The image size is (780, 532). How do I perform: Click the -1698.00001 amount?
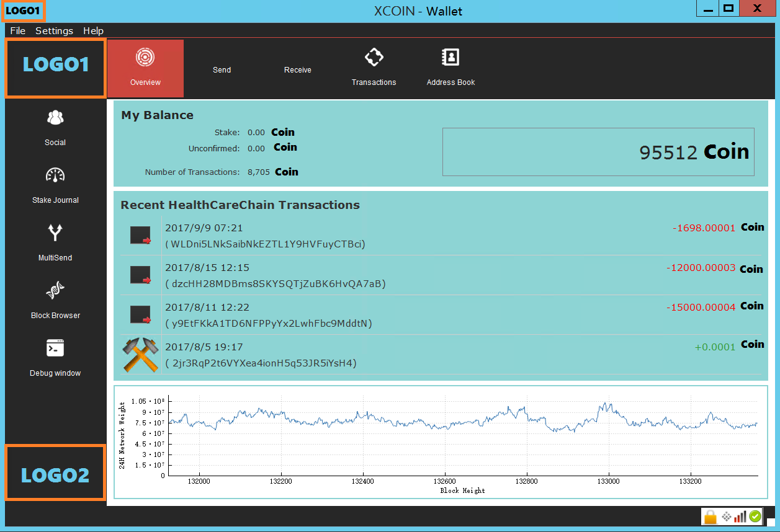[x=704, y=228]
